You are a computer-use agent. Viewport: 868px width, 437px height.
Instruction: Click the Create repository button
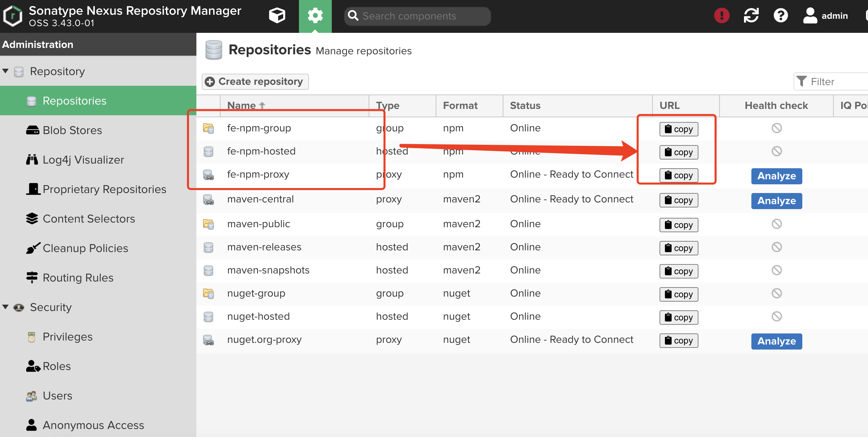tap(255, 81)
